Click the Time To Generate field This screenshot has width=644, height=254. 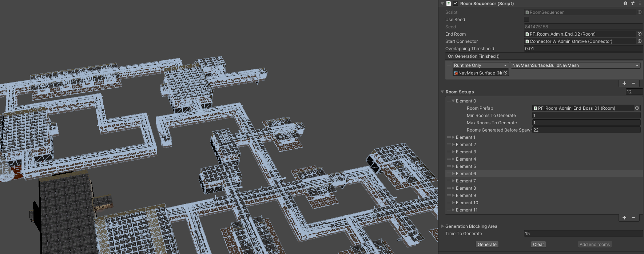tap(582, 234)
